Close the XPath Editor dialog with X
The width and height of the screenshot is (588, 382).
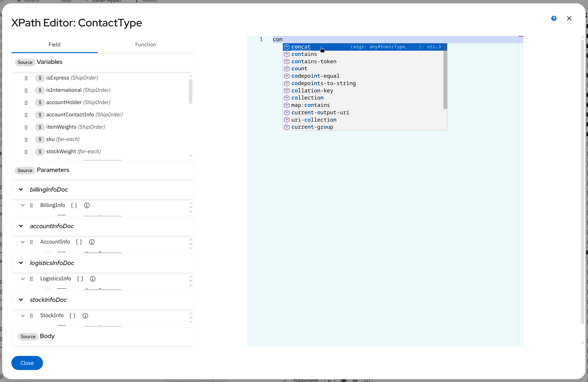click(x=569, y=18)
